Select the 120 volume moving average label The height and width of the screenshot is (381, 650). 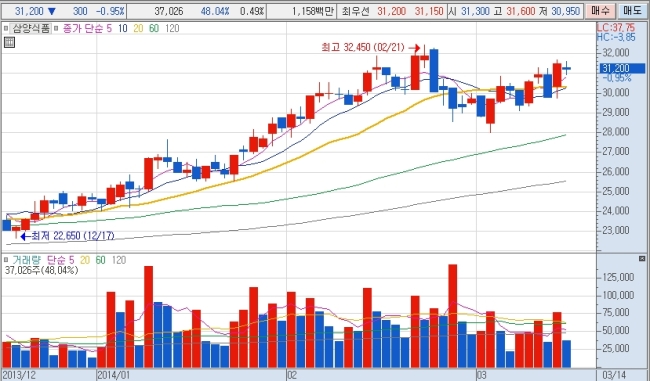119,260
